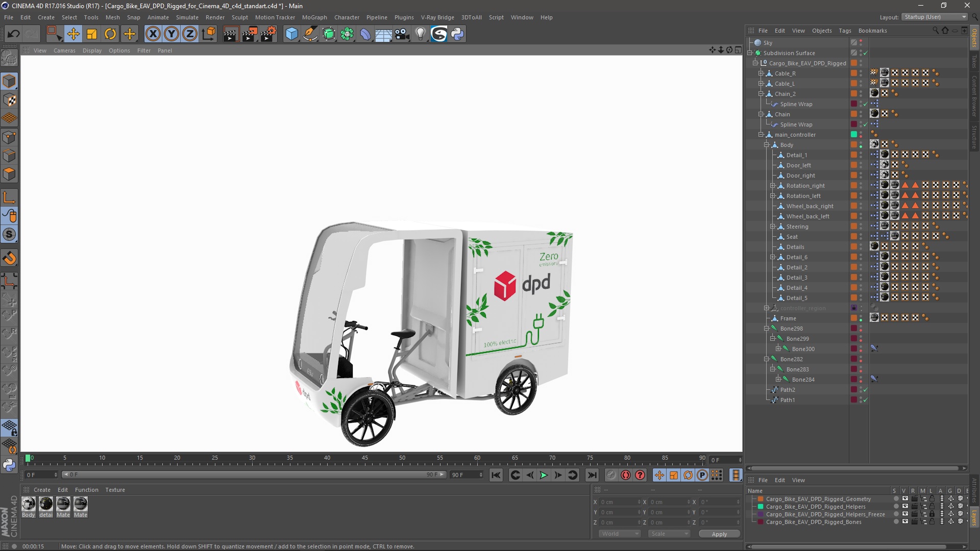Enable Axis mode L-shaped icon
The height and width of the screenshot is (551, 980).
9,197
